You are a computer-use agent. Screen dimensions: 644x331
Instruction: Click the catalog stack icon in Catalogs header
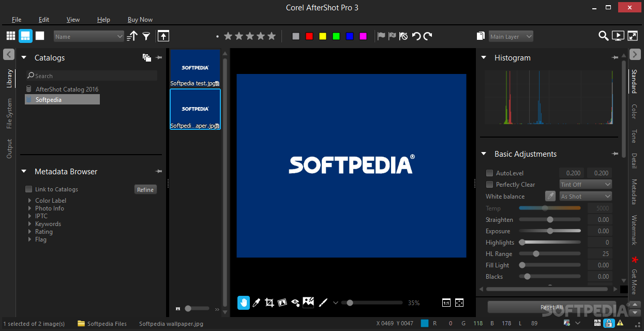click(147, 58)
